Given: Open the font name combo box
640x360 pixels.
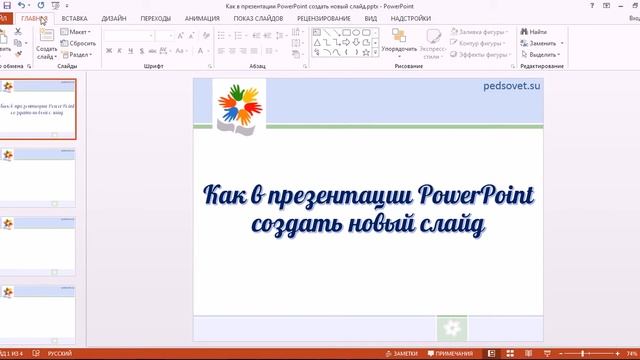Looking at the screenshot, I should click(x=129, y=36).
